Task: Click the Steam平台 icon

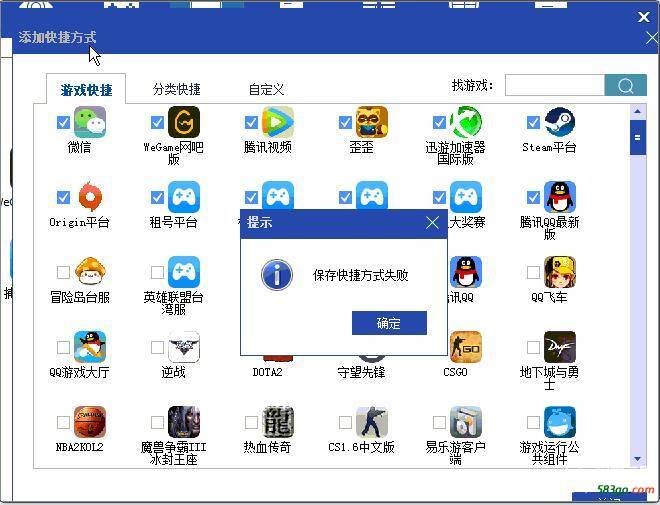Action: point(560,122)
